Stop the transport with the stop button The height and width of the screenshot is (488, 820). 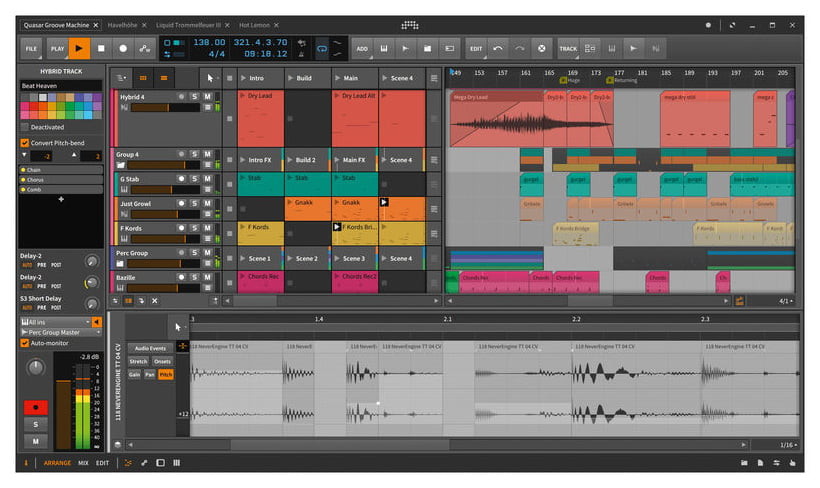coord(101,49)
